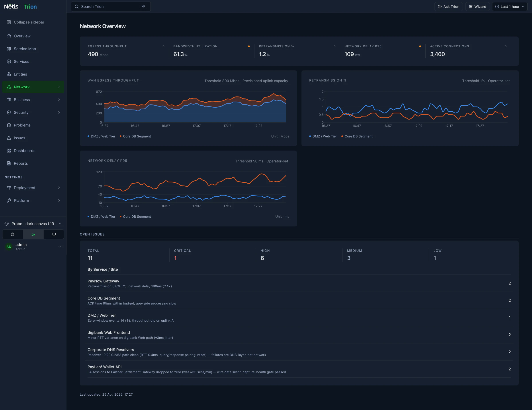The height and width of the screenshot is (410, 532).
Task: Click the Ask Trion button
Action: click(448, 7)
